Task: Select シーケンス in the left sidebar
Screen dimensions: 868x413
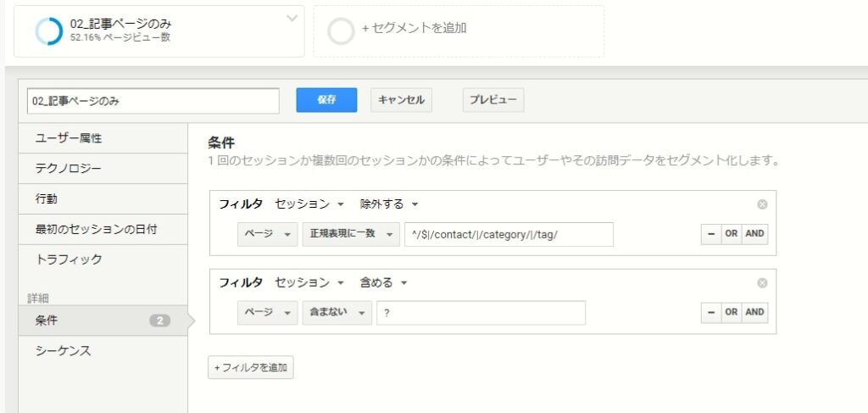Action: pyautogui.click(x=103, y=351)
